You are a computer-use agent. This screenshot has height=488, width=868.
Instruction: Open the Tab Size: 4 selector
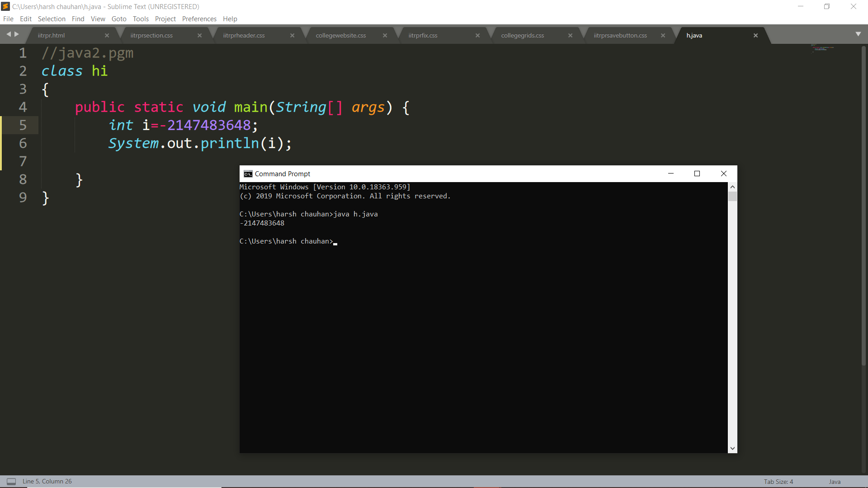pos(778,482)
